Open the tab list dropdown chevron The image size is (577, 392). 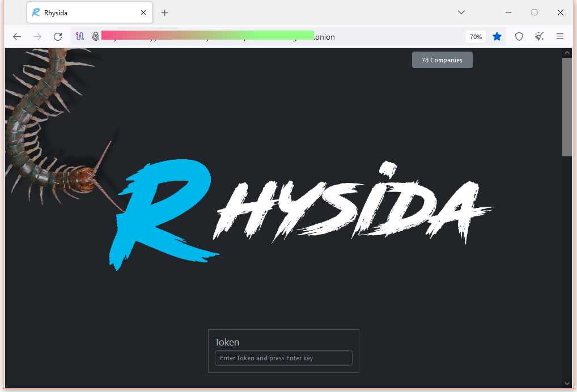point(461,12)
